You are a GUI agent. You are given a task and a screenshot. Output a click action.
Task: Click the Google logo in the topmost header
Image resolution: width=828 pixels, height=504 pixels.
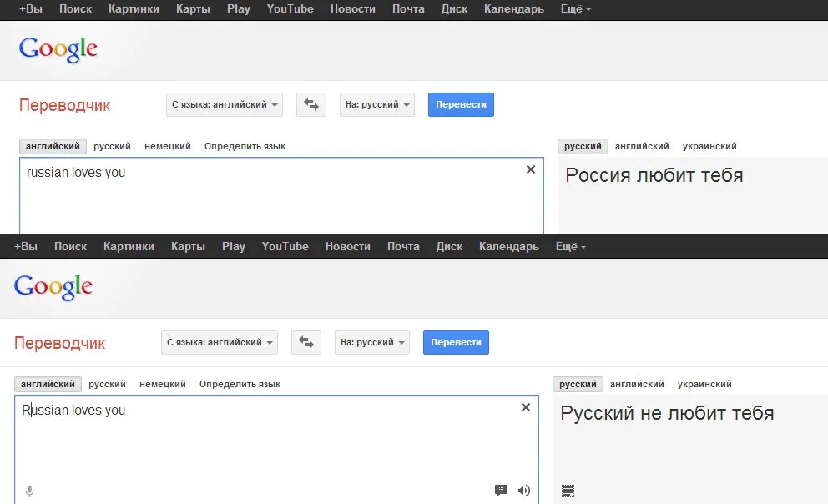[58, 49]
